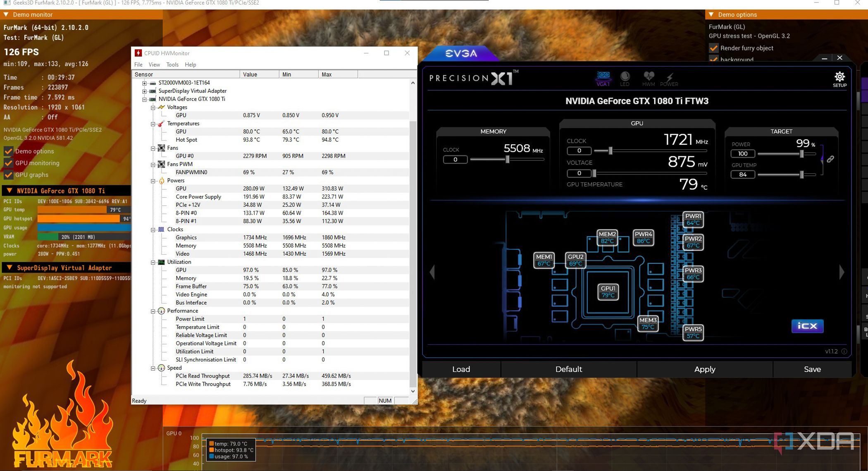Screen dimensions: 868x471
Task: Select the PWR5 57°C sensor badge
Action: coord(693,332)
